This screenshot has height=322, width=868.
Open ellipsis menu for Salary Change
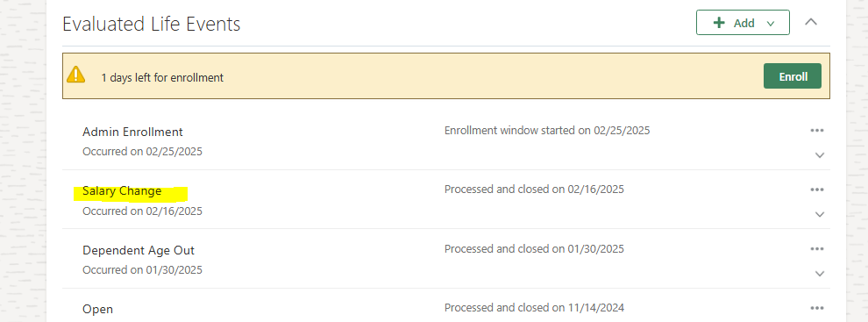pos(816,190)
